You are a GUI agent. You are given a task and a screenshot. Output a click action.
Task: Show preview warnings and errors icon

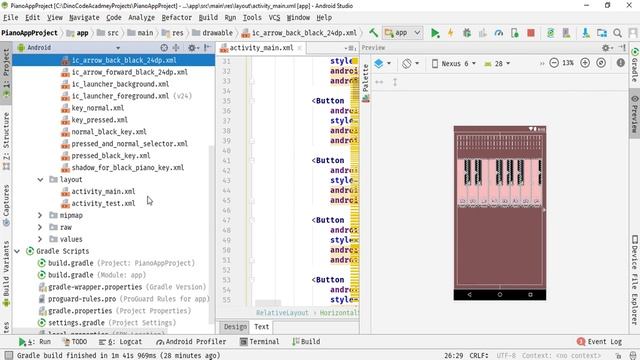tap(620, 63)
